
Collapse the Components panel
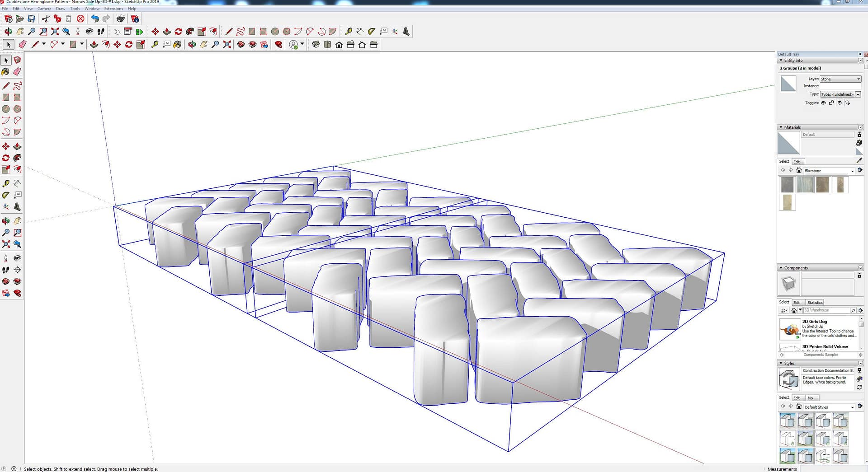[x=781, y=268]
